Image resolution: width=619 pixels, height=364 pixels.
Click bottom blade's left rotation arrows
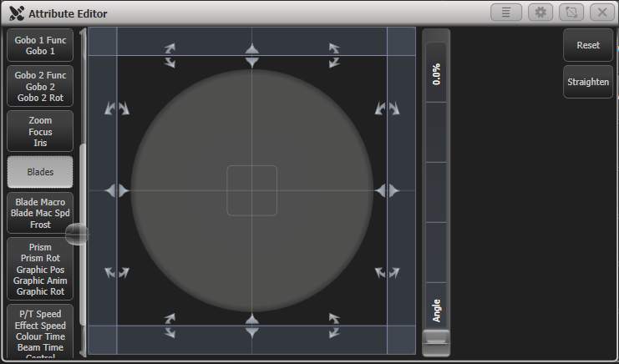(170, 326)
